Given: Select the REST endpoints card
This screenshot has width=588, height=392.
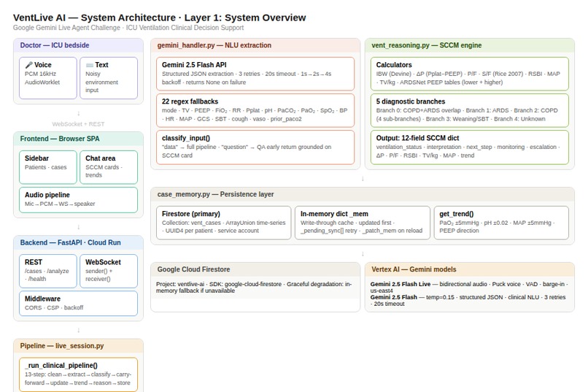Looking at the screenshot, I should (x=48, y=272).
